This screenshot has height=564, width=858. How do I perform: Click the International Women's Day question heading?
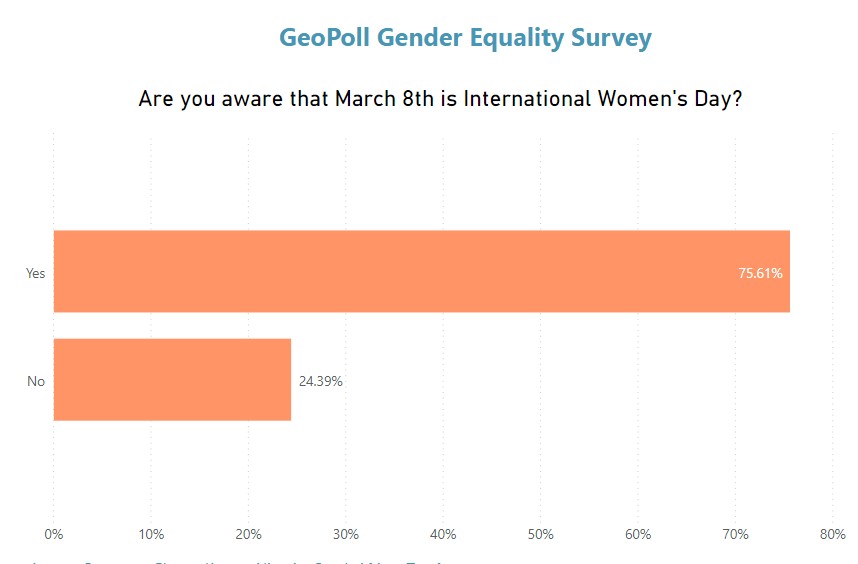440,100
